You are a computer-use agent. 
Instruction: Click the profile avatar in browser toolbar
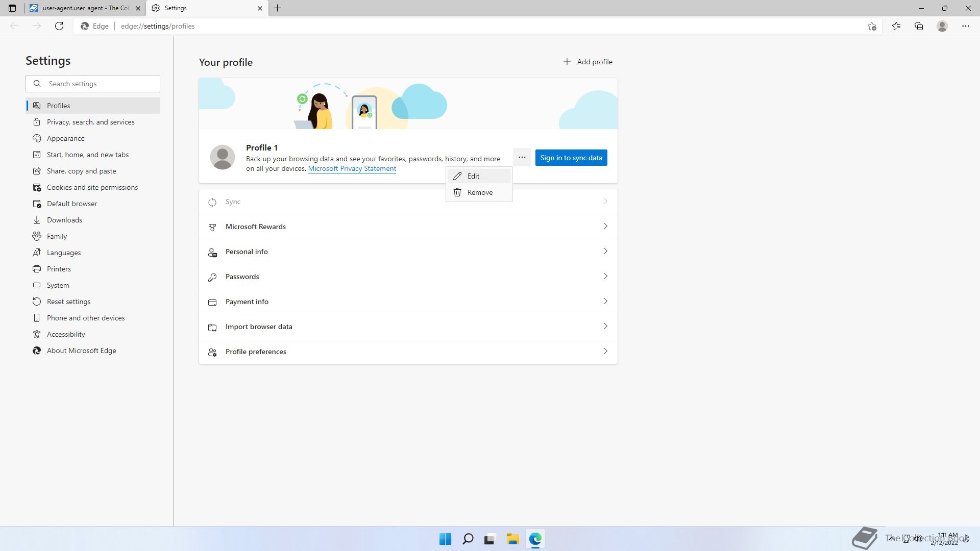pos(942,26)
